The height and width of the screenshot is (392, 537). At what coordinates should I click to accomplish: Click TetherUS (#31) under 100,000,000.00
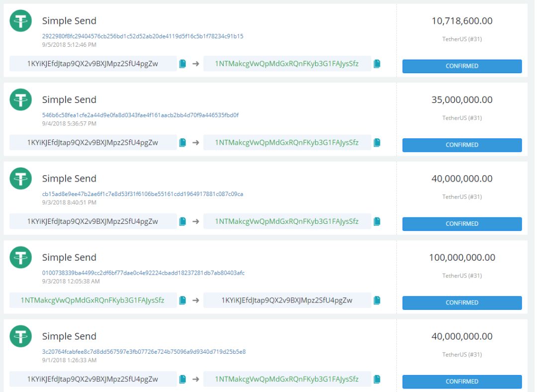pos(462,276)
